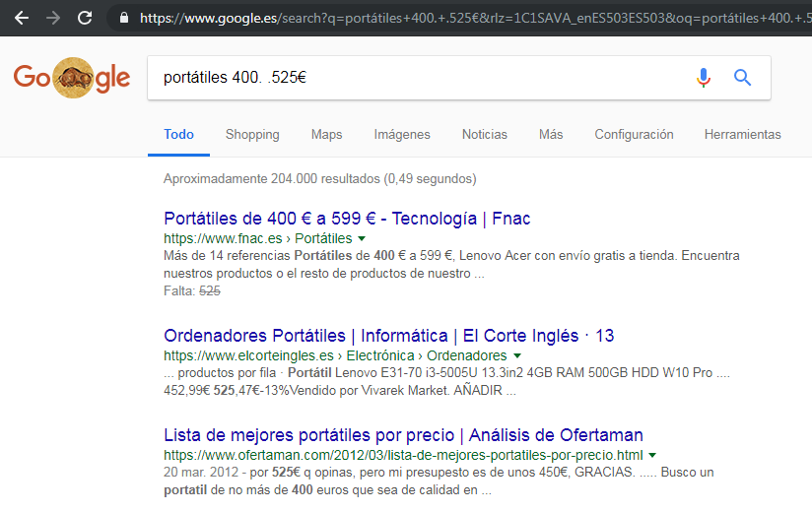812x512 pixels.
Task: Click the 'Aproximadamente 204.000 resultados' text
Action: (x=320, y=179)
